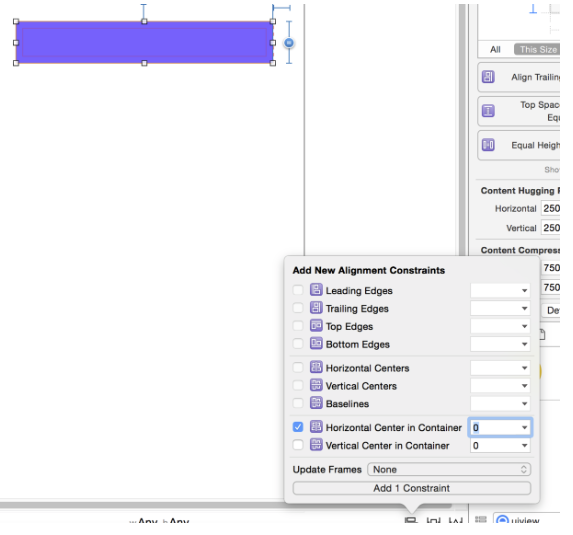This screenshot has height=535, width=573.
Task: Click the top-center resize handle of purple view
Action: pos(144,22)
